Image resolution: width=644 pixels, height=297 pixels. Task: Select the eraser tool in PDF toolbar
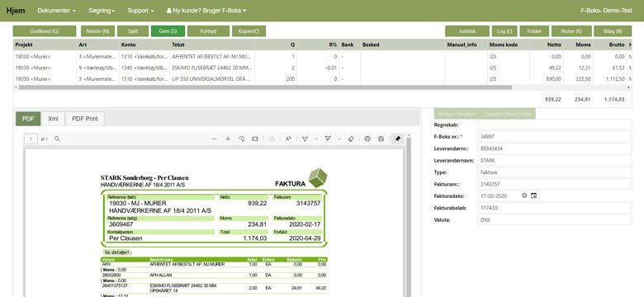351,139
